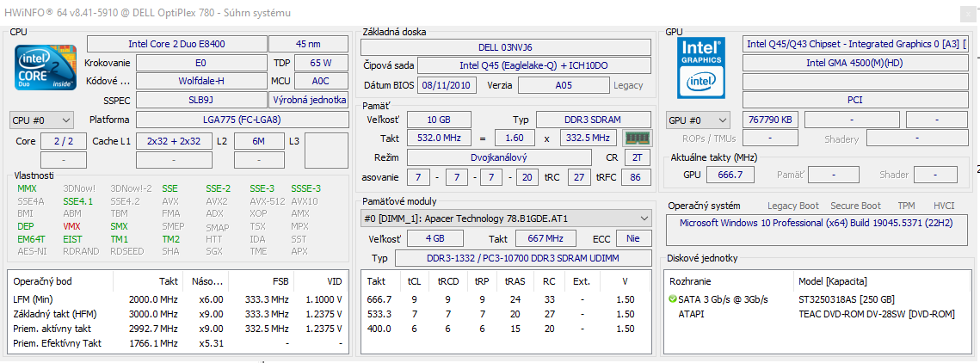Click the BIOS version A05 field
This screenshot has height=363, width=980.
[x=563, y=85]
